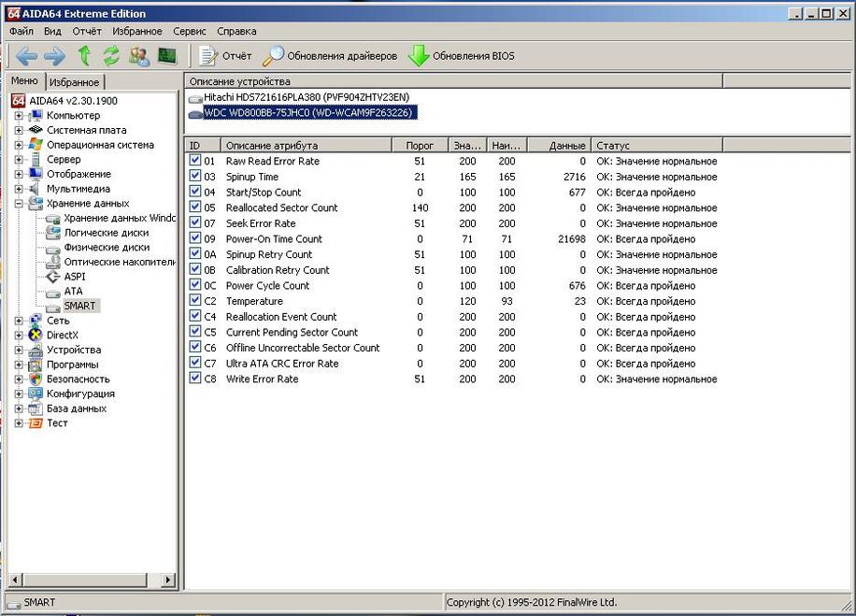Click the ASPI icon in tree
Screen dimensions: 856x616
click(x=53, y=277)
